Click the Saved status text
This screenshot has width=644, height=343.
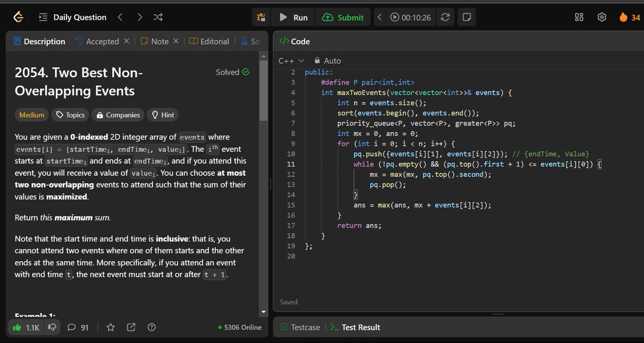tap(289, 302)
